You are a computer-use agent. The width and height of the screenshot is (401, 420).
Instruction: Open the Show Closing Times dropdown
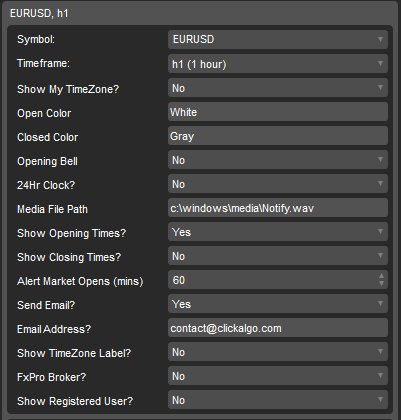278,255
